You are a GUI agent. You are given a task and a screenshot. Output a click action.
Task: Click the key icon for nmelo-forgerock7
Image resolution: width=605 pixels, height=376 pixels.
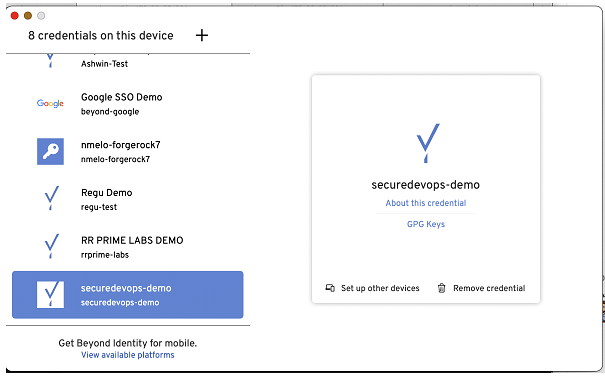(x=50, y=151)
